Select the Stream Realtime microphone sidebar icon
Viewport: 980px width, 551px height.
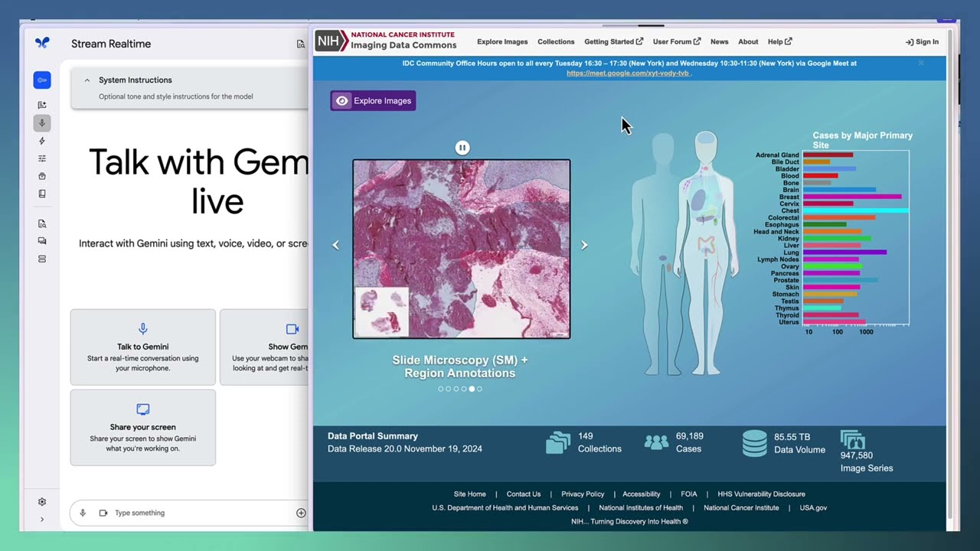[x=42, y=122]
